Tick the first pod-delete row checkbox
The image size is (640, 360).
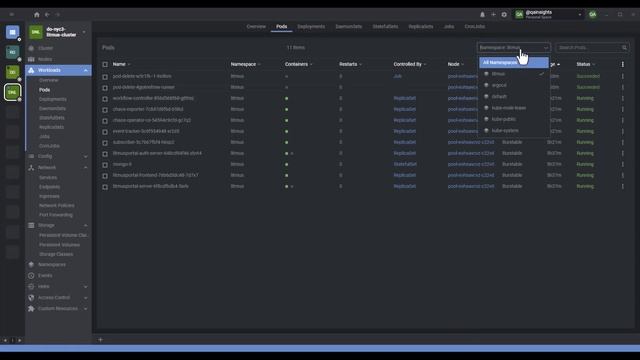(x=105, y=77)
